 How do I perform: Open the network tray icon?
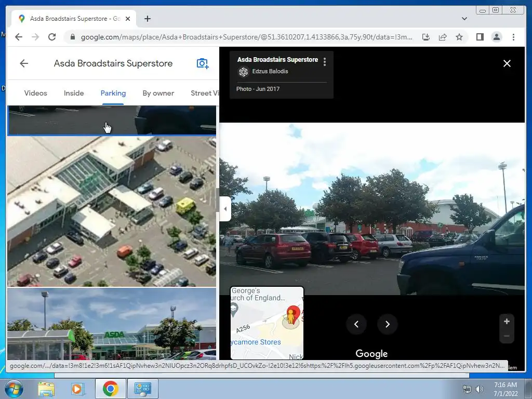[x=467, y=389]
